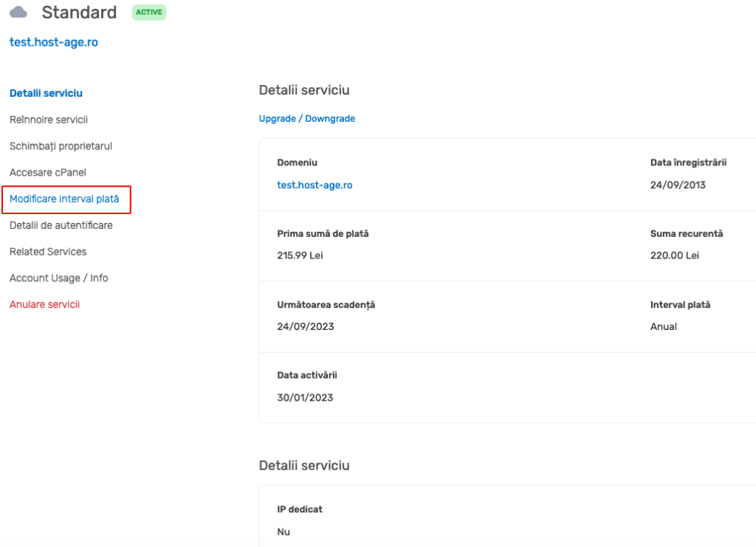
Task: Select Schimbați proprietarul
Action: click(61, 145)
